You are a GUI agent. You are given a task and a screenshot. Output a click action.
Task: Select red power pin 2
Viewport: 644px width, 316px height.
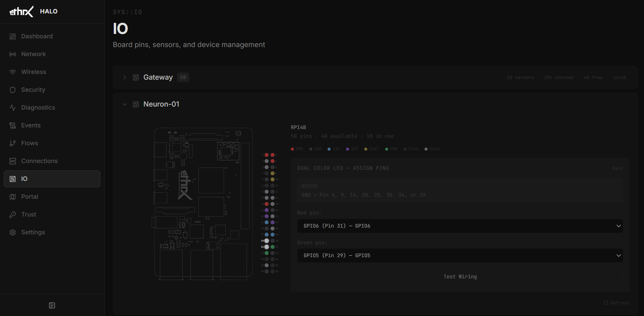[272, 155]
